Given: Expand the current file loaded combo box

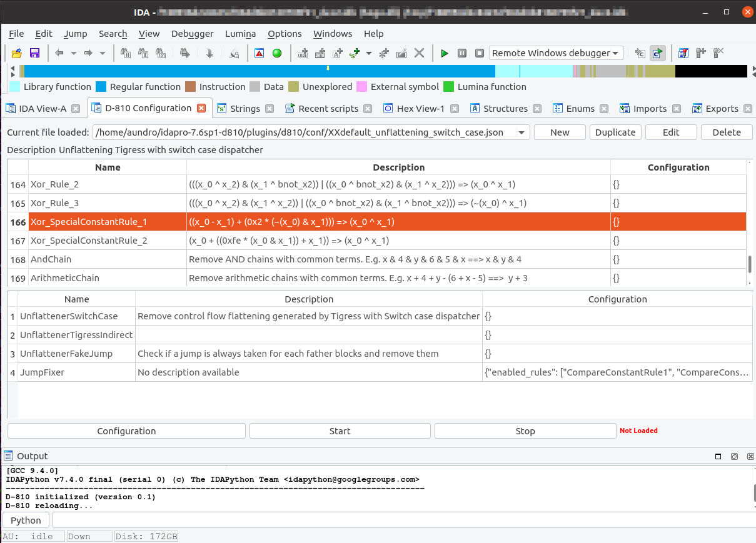Looking at the screenshot, I should 522,132.
